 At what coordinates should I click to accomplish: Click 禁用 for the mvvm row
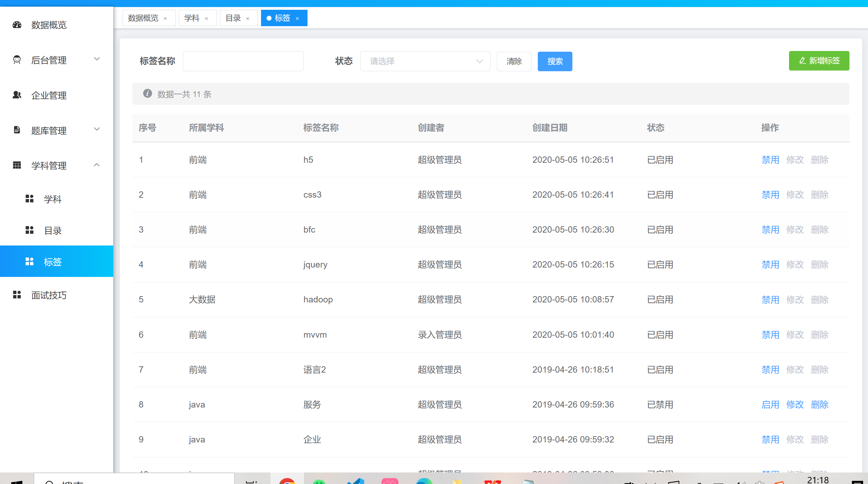click(771, 335)
